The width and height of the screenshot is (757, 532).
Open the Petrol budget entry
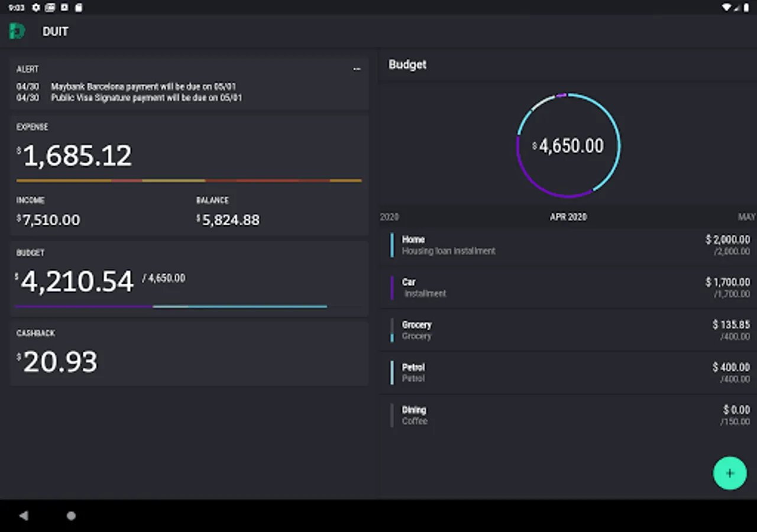pyautogui.click(x=568, y=373)
